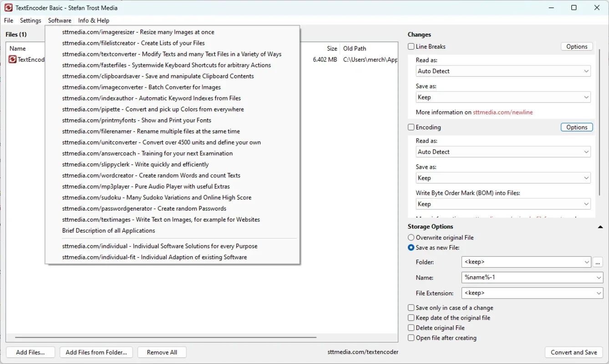Screen dimensions: 609x364
Task: Open Write Byte Order Mark dropdown
Action: (503, 204)
